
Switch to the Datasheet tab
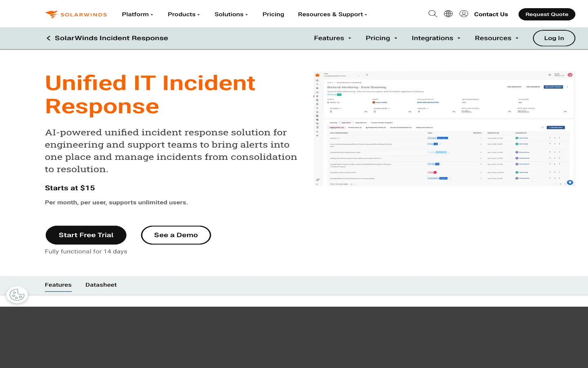(x=101, y=285)
